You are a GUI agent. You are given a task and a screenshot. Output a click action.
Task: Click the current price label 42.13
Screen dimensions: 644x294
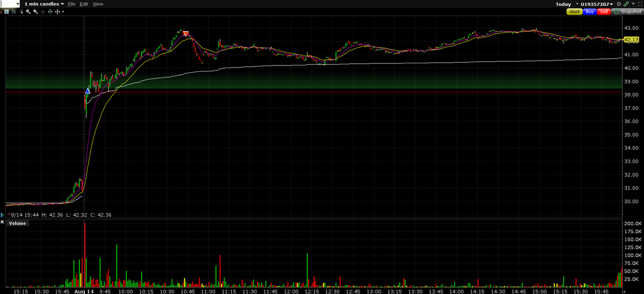tap(631, 40)
